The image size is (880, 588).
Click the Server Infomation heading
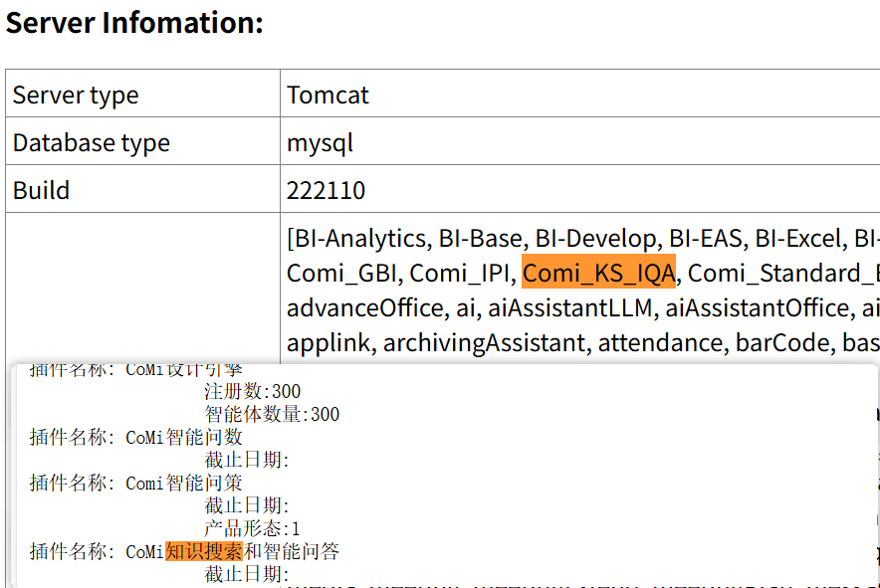pyautogui.click(x=134, y=22)
